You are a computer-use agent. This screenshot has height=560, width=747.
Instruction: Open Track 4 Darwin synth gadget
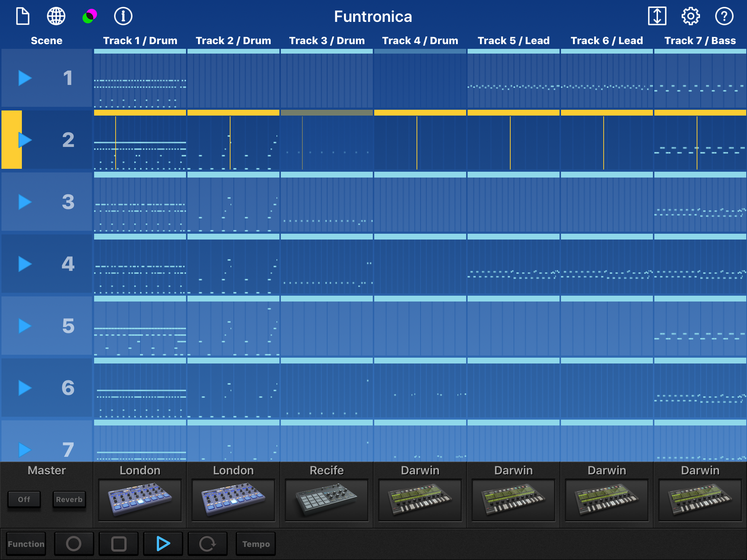[x=420, y=500]
